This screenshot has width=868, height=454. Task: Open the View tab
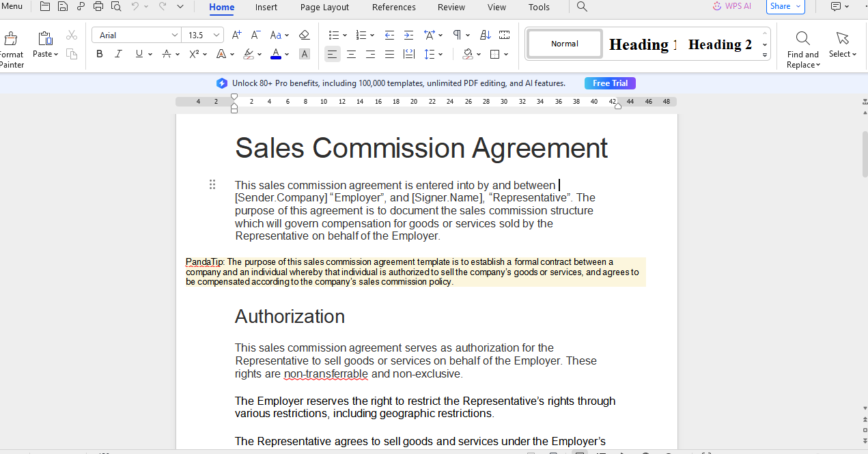click(497, 8)
